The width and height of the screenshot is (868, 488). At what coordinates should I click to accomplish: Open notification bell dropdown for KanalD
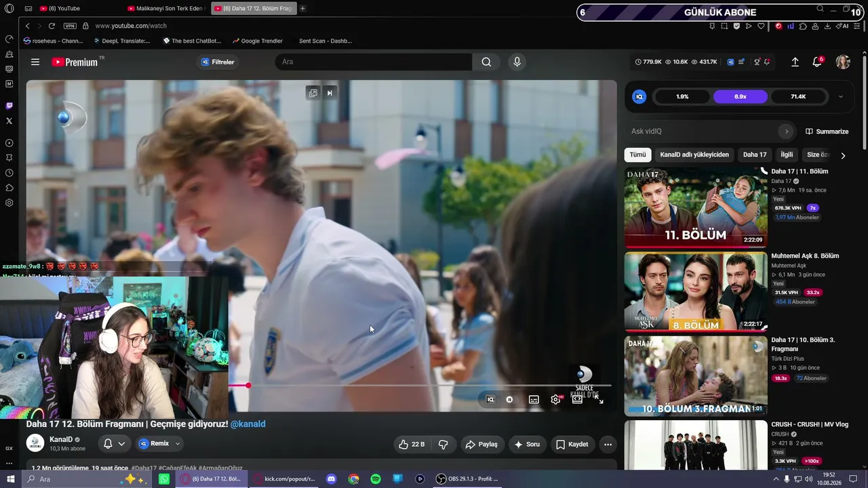[114, 444]
